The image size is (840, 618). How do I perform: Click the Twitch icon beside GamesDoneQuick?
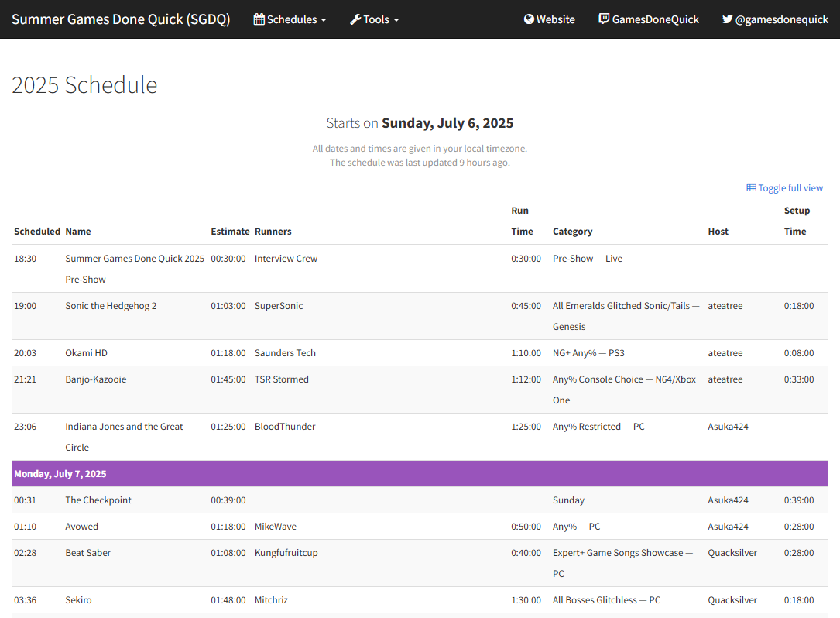tap(604, 19)
